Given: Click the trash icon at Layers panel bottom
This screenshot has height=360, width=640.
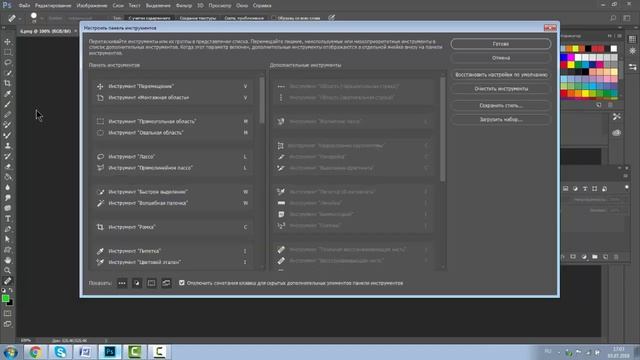Looking at the screenshot, I should 616,257.
